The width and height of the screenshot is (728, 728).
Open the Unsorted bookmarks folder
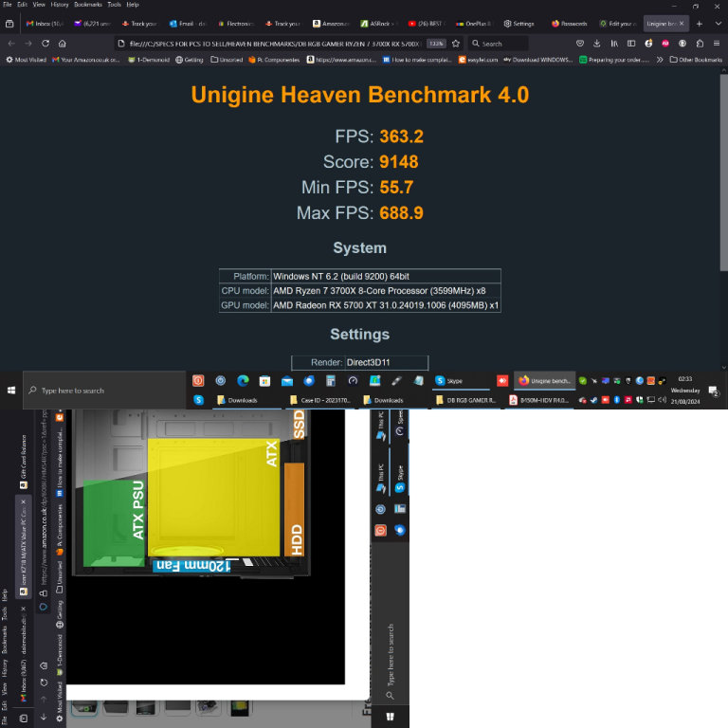tap(227, 60)
